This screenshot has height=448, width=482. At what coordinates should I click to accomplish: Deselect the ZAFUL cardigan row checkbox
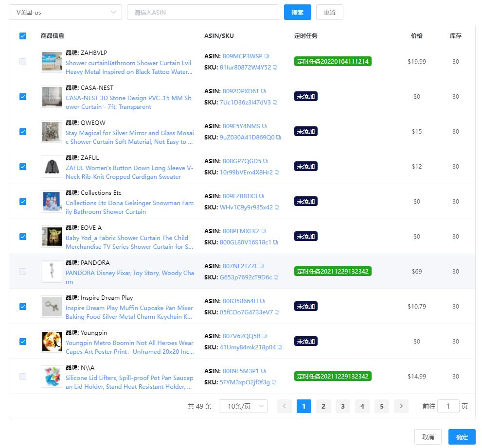point(23,167)
